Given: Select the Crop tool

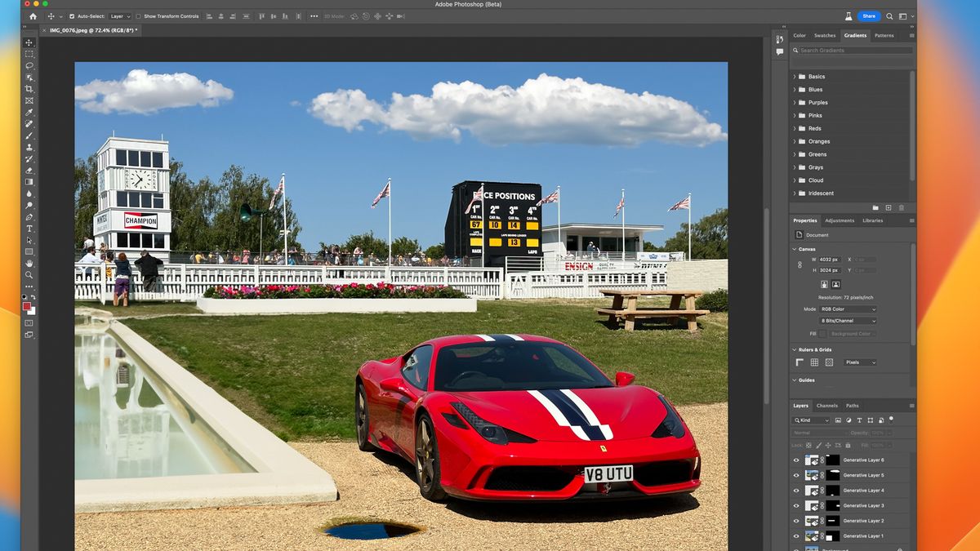Looking at the screenshot, I should (29, 89).
